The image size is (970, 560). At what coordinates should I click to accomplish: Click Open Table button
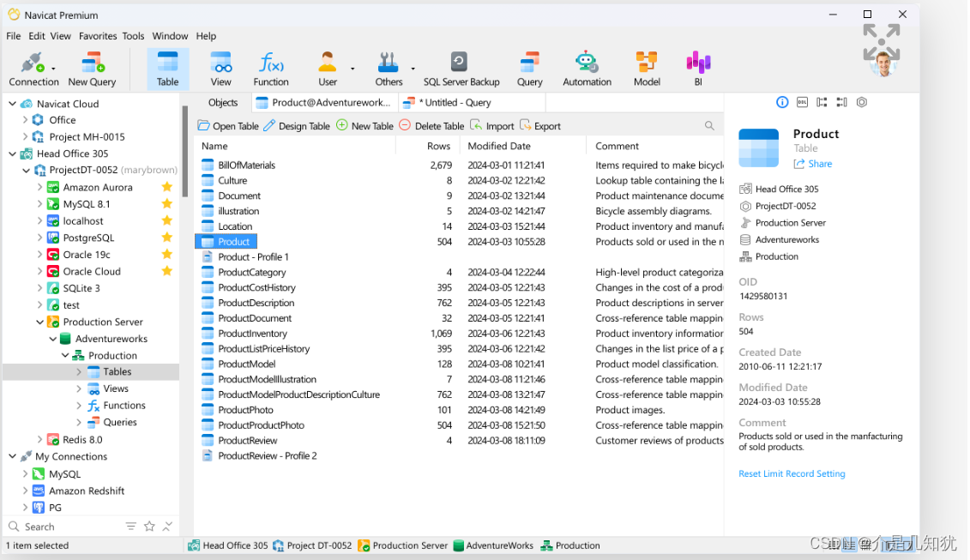(228, 125)
